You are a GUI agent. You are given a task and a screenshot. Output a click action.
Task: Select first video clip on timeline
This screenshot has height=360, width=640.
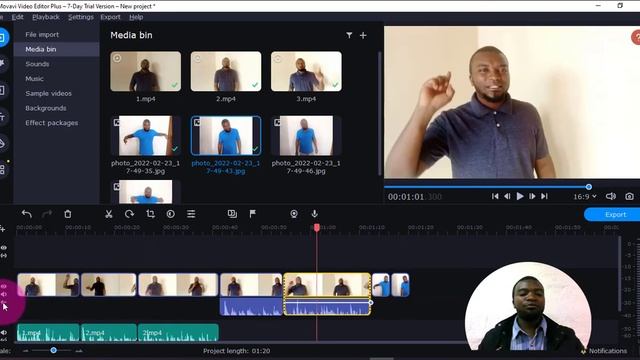click(x=48, y=285)
